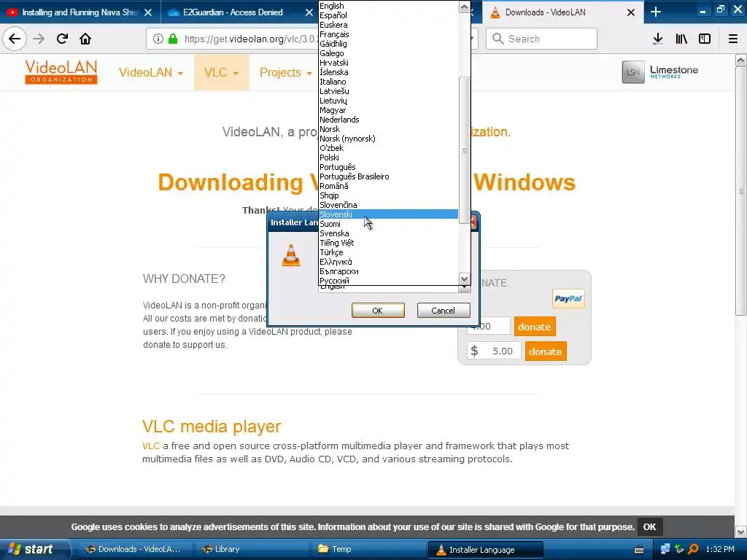Click the language list scroll up arrow

[x=464, y=7]
